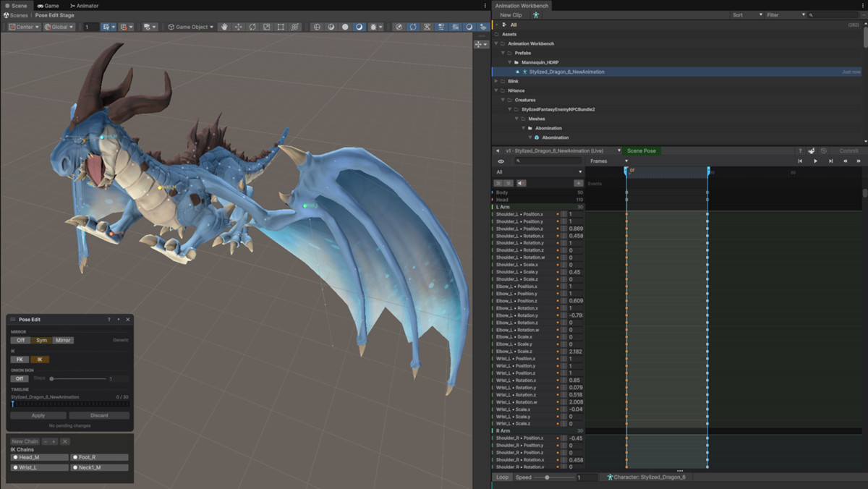Click the circular-arrow refresh icon in scene toolbar
Viewport: 868px width, 489px height.
tap(413, 27)
